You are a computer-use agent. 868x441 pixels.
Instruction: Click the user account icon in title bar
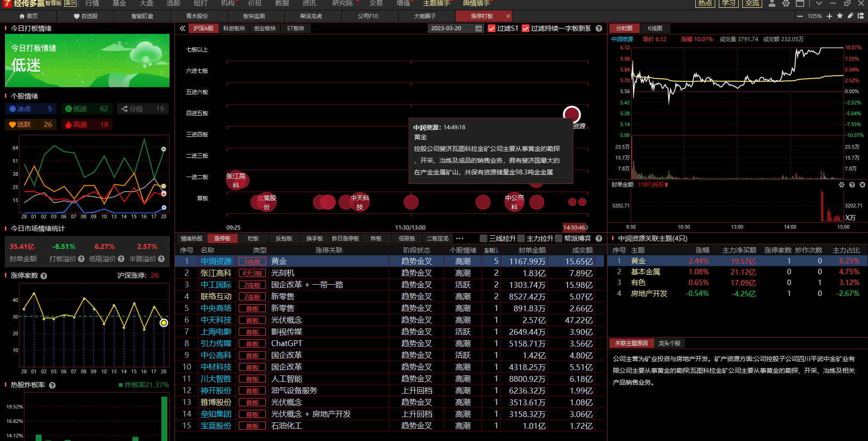[x=772, y=4]
